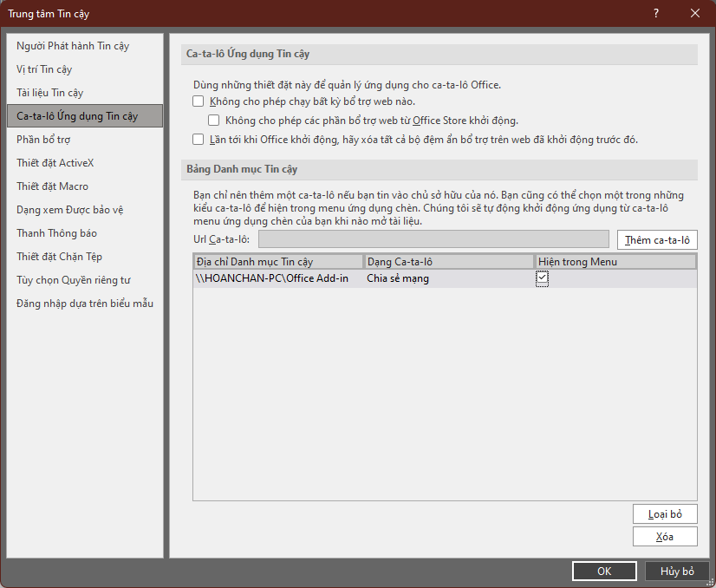Viewport: 716px width, 588px height.
Task: Click the Help question mark icon
Action: click(656, 13)
